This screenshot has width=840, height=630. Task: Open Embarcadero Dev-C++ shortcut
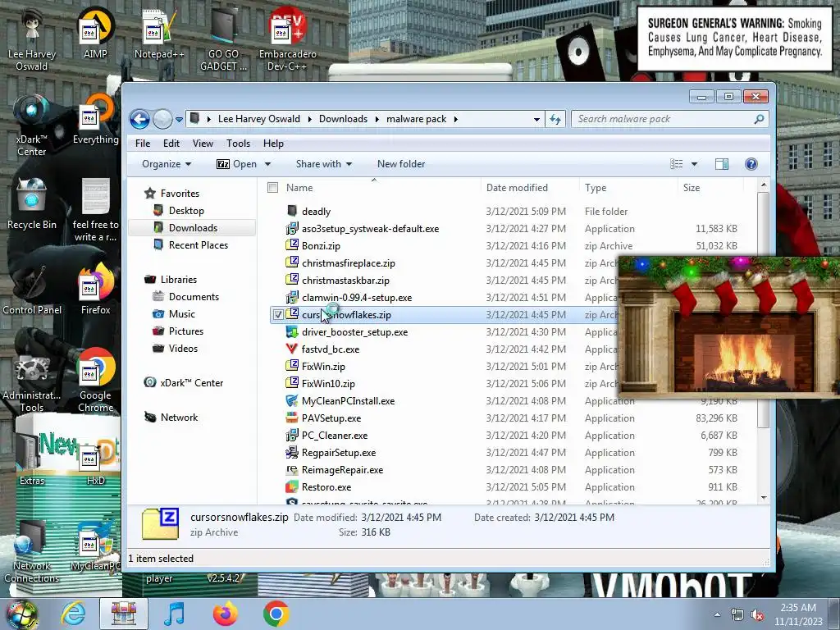pos(288,39)
